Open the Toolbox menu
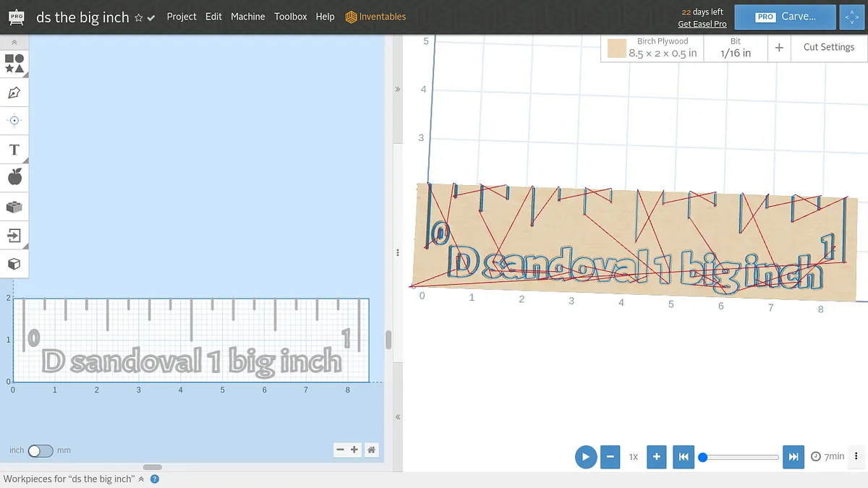This screenshot has height=488, width=868. (x=290, y=17)
